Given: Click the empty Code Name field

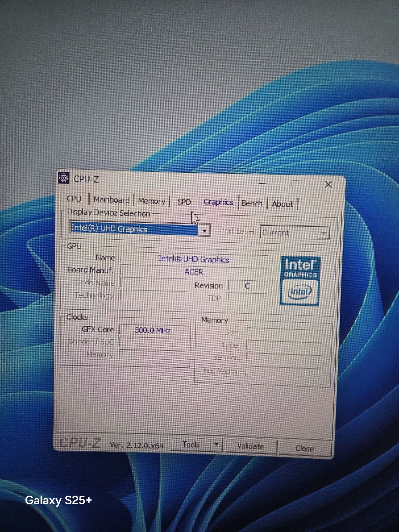Looking at the screenshot, I should click(x=153, y=284).
